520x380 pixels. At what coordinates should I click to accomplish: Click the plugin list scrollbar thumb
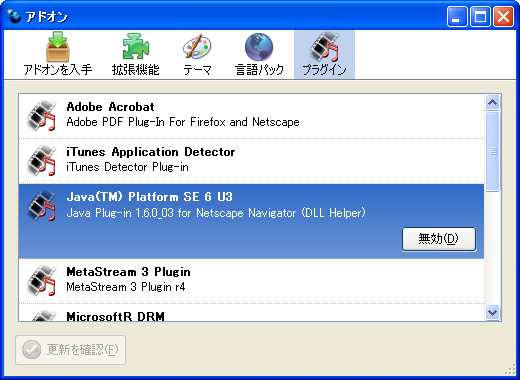tap(492, 152)
